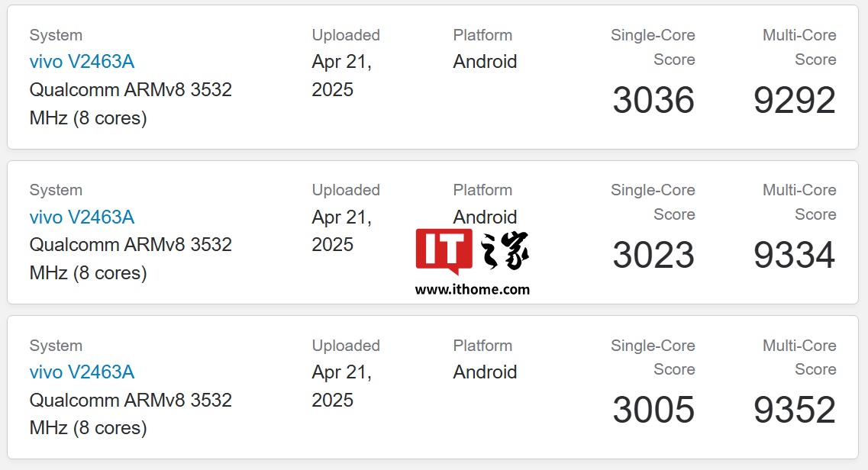Open vivo V2463A result with 3023 single-core

pyautogui.click(x=82, y=217)
